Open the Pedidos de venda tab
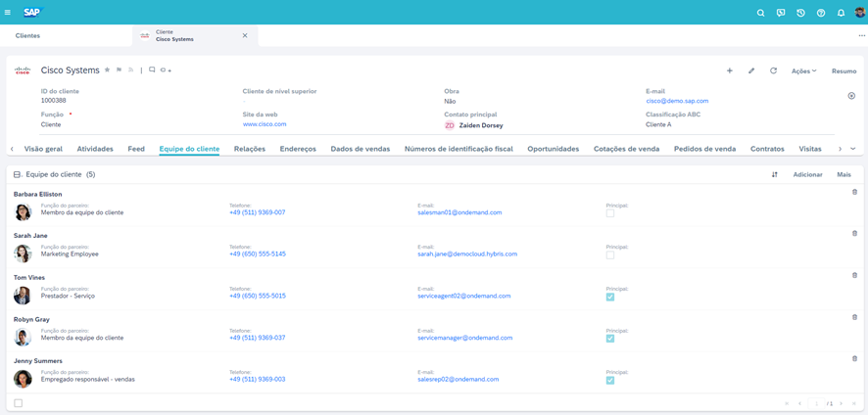Image resolution: width=868 pixels, height=415 pixels. click(x=704, y=149)
